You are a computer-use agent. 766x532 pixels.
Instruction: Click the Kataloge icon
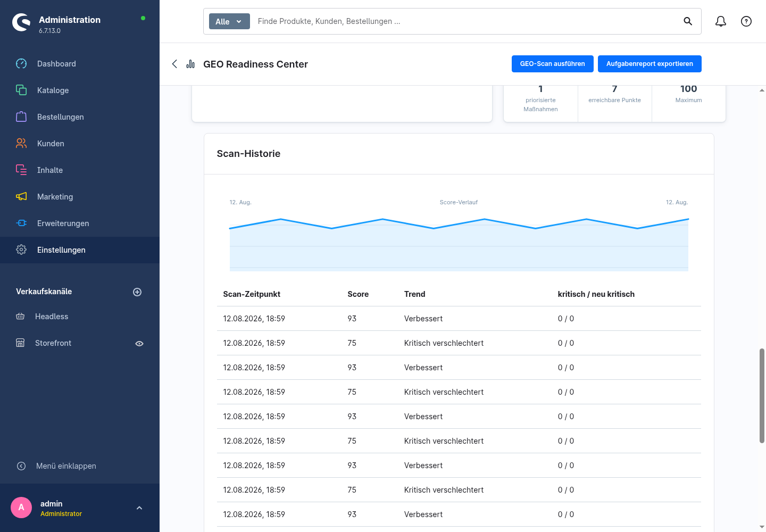pyautogui.click(x=21, y=90)
